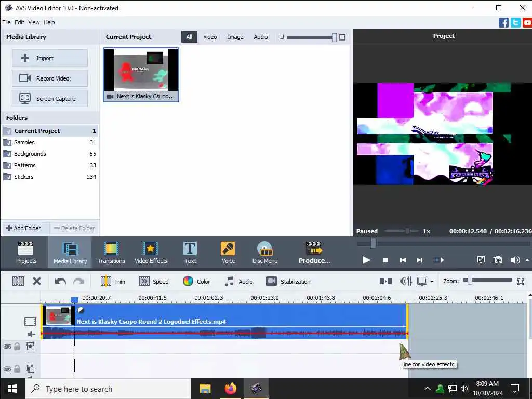Screen dimensions: 532x399
Task: Switch preview to full screen
Action: 481,260
